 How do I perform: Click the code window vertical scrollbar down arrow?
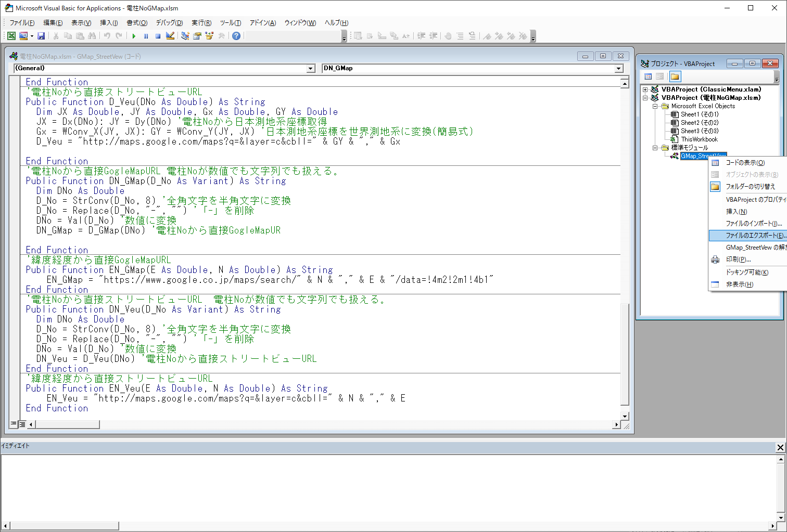tap(625, 416)
